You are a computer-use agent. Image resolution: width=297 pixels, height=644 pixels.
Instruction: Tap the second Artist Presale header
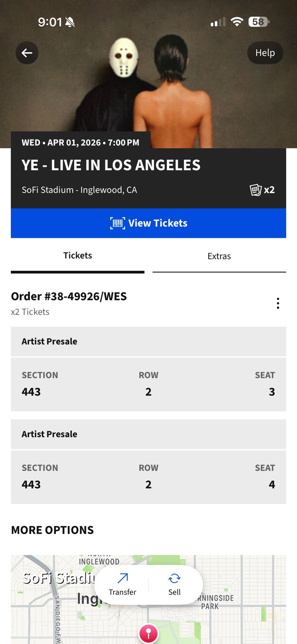pos(148,434)
